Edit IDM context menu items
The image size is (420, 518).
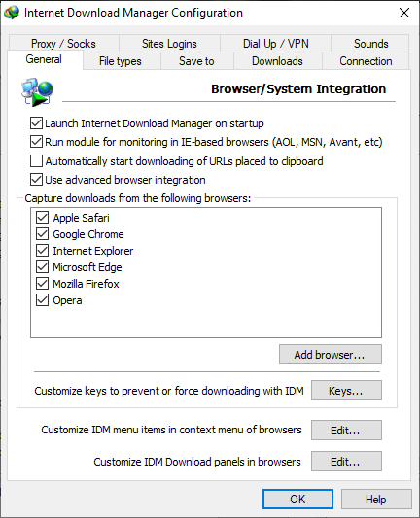[x=346, y=431]
